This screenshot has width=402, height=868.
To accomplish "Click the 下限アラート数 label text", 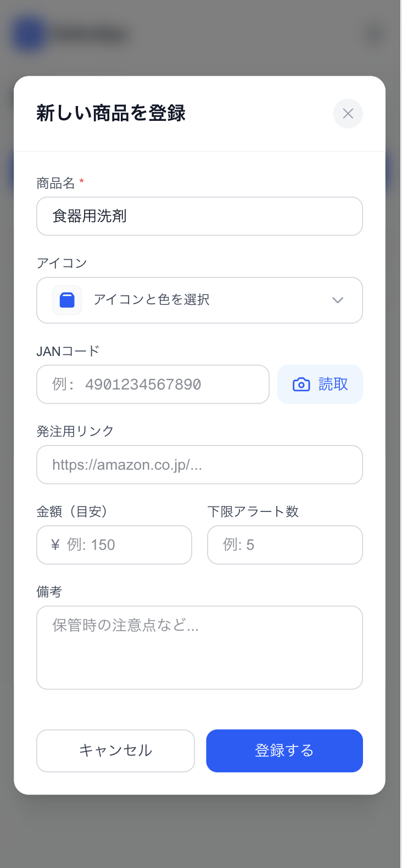I will point(253,511).
